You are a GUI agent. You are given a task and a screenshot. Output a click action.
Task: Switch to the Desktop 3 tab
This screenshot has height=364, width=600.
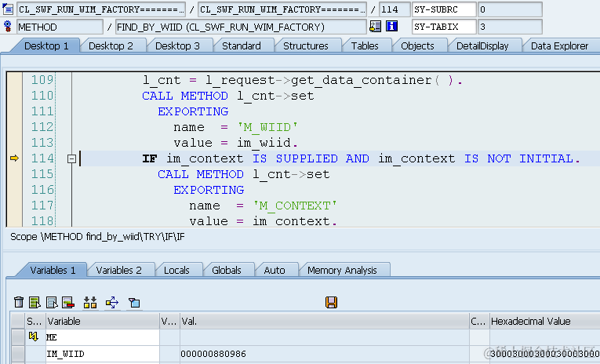click(177, 46)
